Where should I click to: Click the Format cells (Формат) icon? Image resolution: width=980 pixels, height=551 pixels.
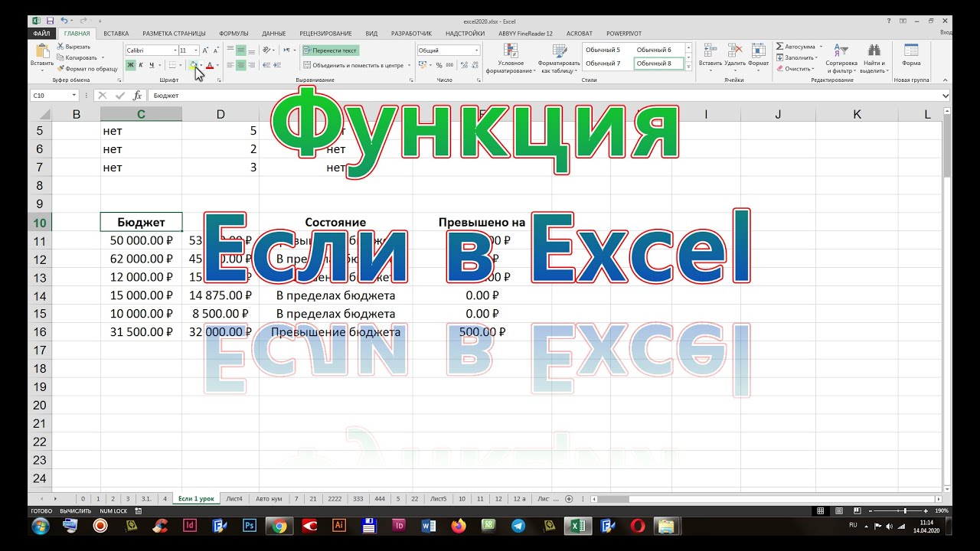(758, 51)
